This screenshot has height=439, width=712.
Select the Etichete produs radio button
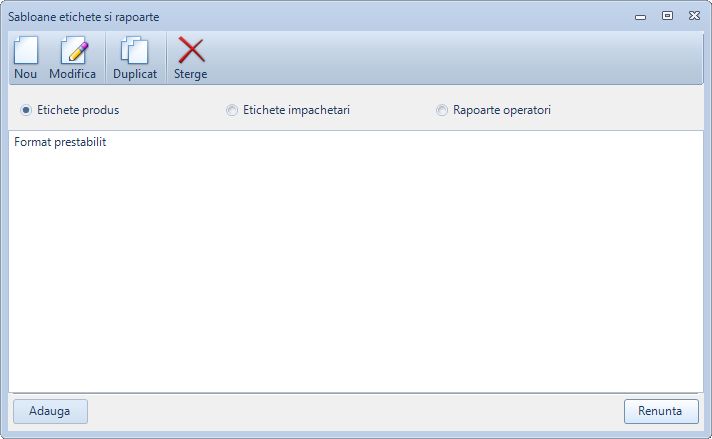(x=26, y=110)
